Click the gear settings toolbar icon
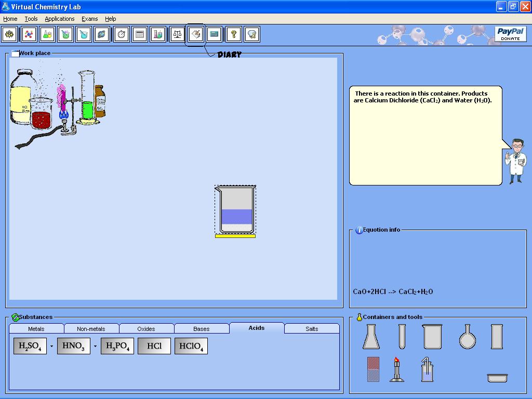532x399 pixels. [9, 34]
